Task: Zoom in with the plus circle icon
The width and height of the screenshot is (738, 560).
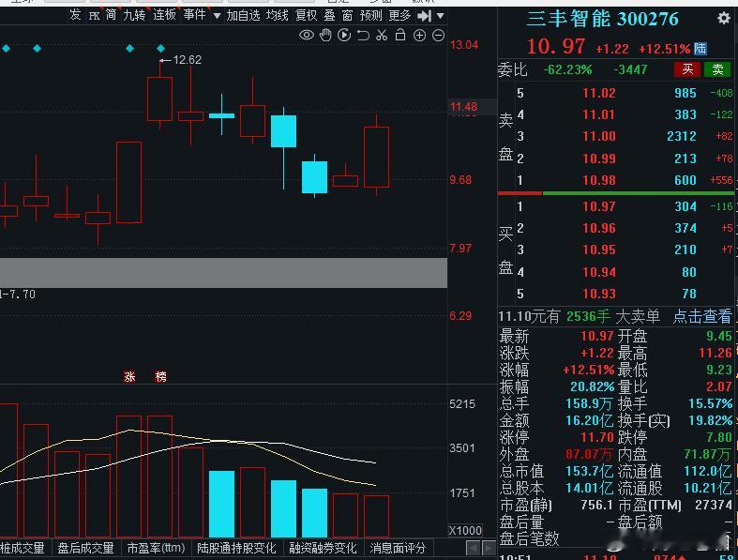Action: click(419, 36)
